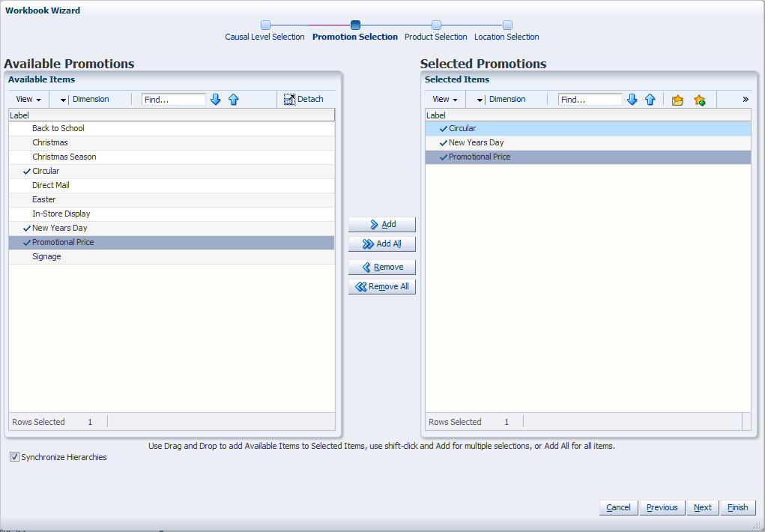Screen dimensions: 765x532
Task: Click find-previous up arrow in Available Items
Action: (234, 100)
